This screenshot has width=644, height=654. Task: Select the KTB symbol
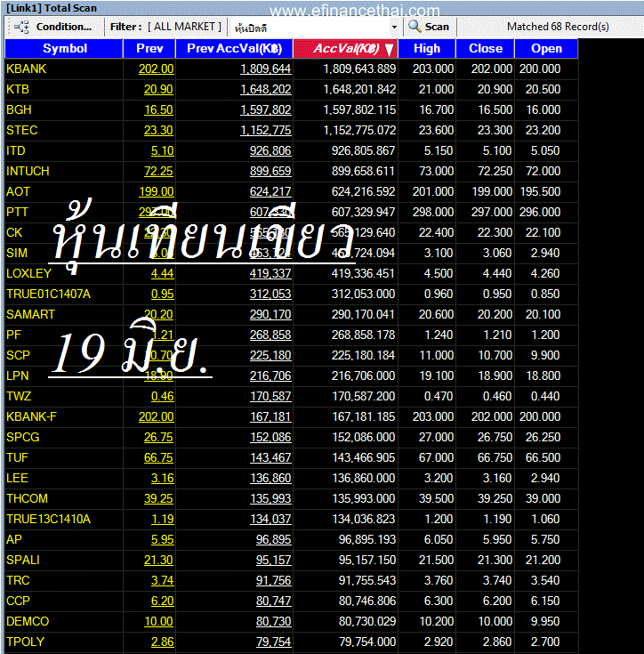coord(18,89)
